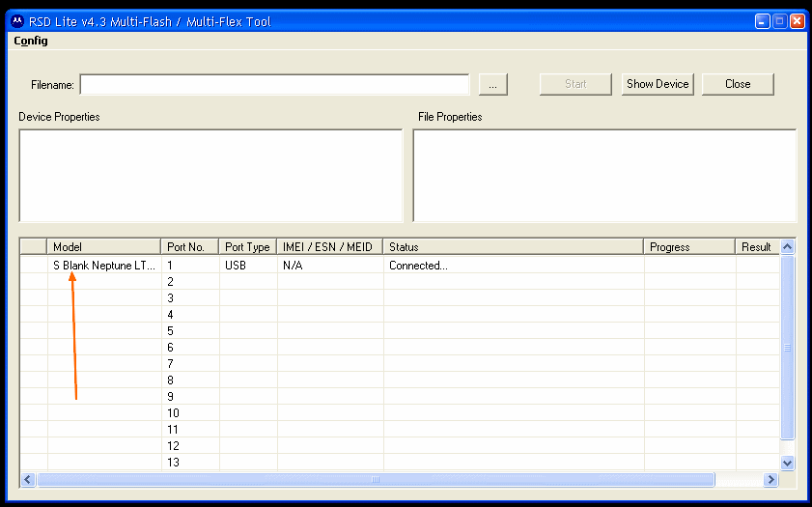Click into the Filename input field
Image resolution: width=812 pixels, height=507 pixels.
[x=274, y=84]
